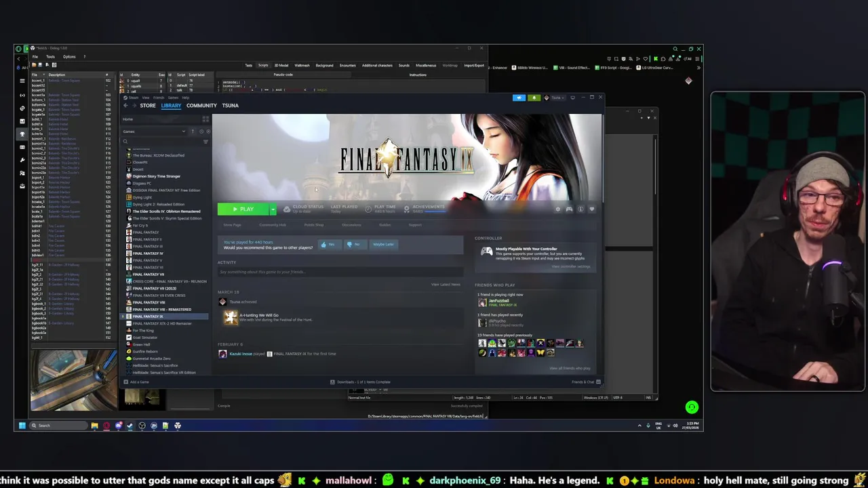Open Downloads status in Steam footer
The image size is (868, 488).
point(360,382)
